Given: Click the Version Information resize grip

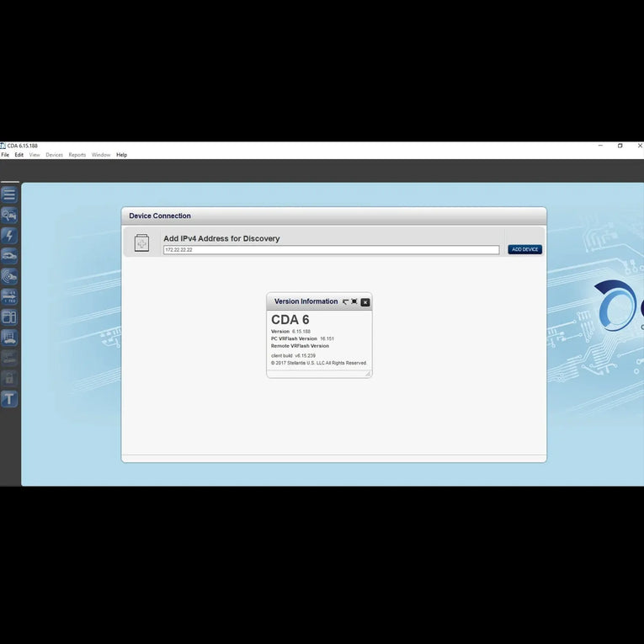Looking at the screenshot, I should pos(368,373).
